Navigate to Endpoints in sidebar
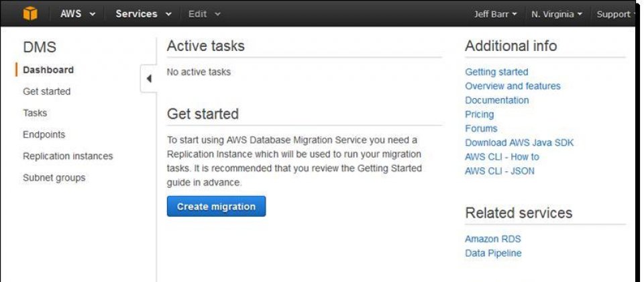Viewport: 644px width, 282px height. tap(44, 134)
